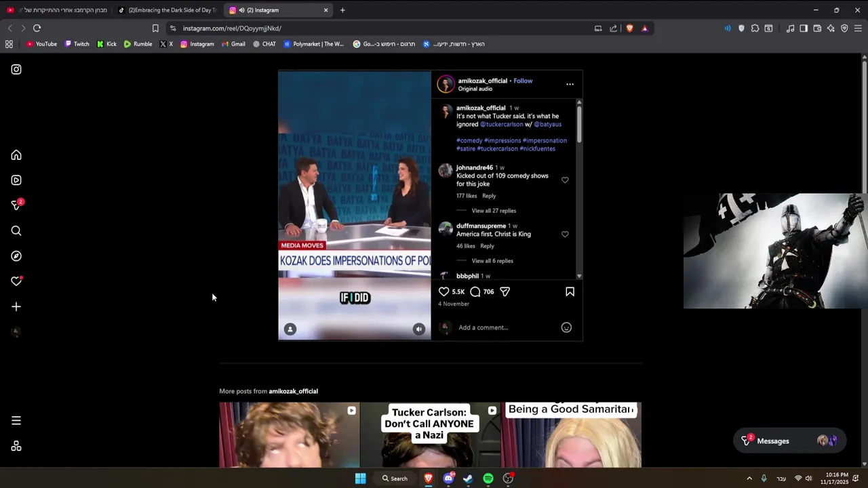Screen dimensions: 868x488
Task: Bookmark this page in the address bar
Action: pyautogui.click(x=155, y=28)
